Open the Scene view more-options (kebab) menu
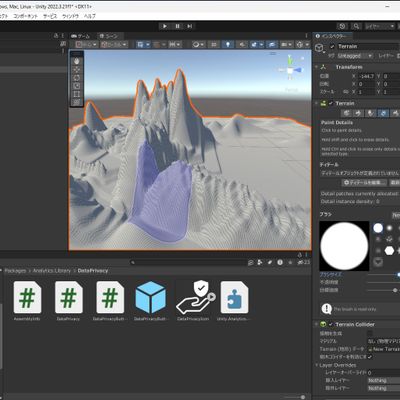Screen dimensions: 400x400 pyautogui.click(x=306, y=36)
